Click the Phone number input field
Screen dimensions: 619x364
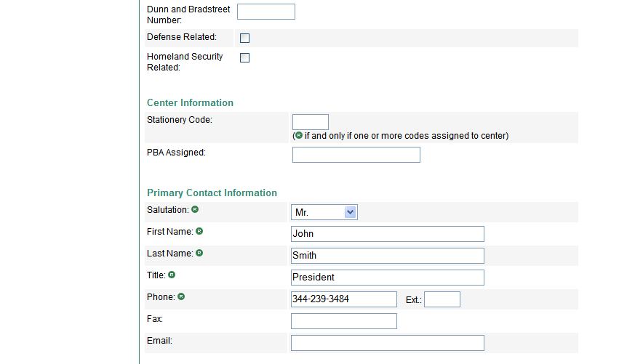pos(344,299)
